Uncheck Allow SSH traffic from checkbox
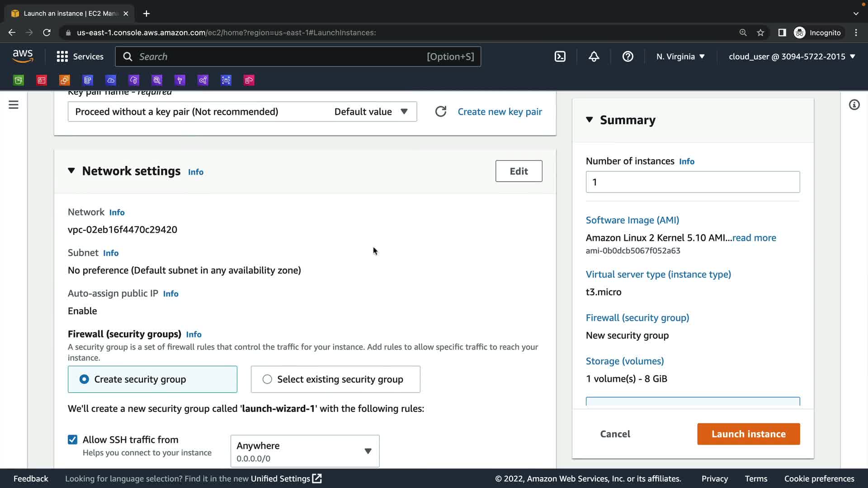868x488 pixels. tap(72, 440)
